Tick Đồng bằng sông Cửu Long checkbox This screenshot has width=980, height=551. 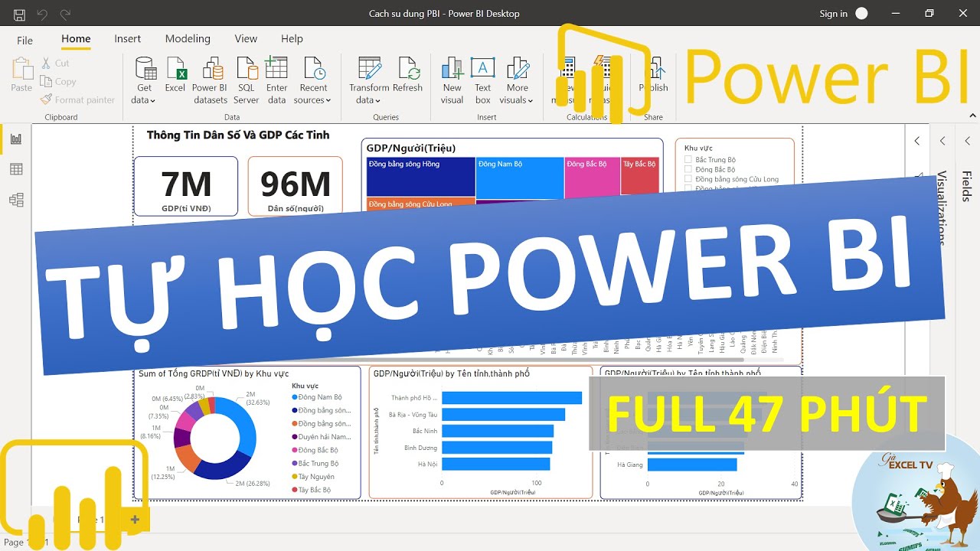click(688, 179)
